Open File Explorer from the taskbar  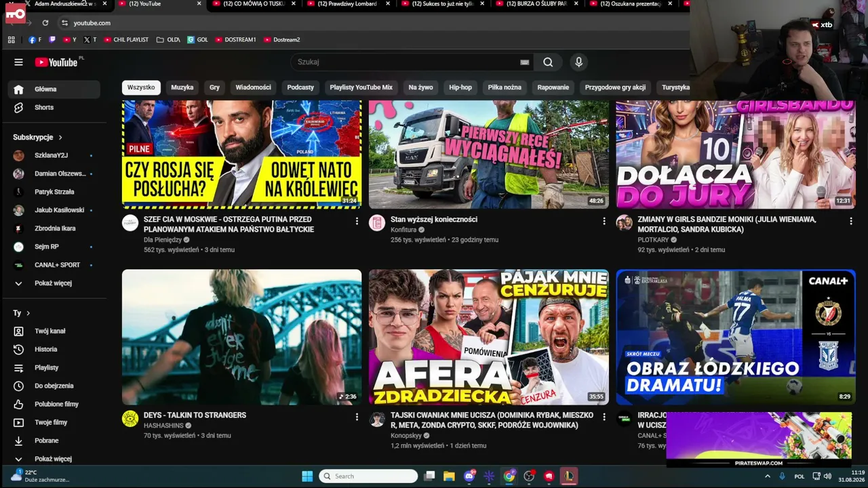(x=449, y=476)
